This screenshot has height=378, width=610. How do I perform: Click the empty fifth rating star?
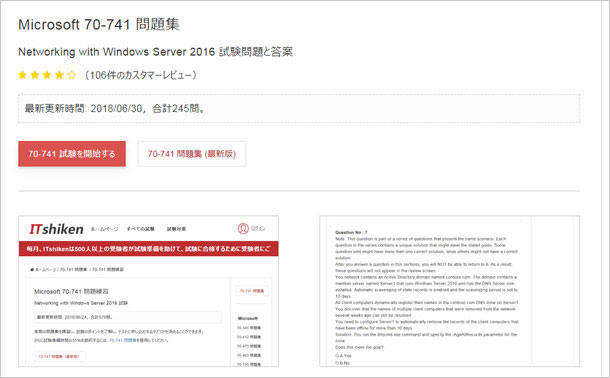pos(72,75)
